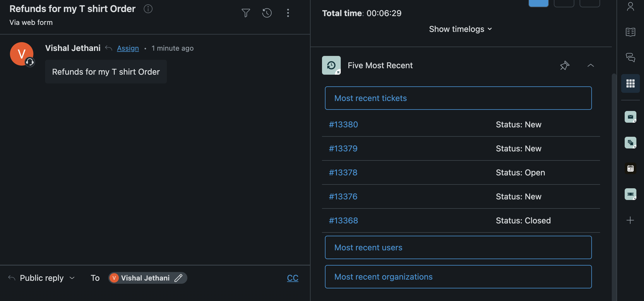
Task: Switch to Most recent users tab
Action: (458, 247)
